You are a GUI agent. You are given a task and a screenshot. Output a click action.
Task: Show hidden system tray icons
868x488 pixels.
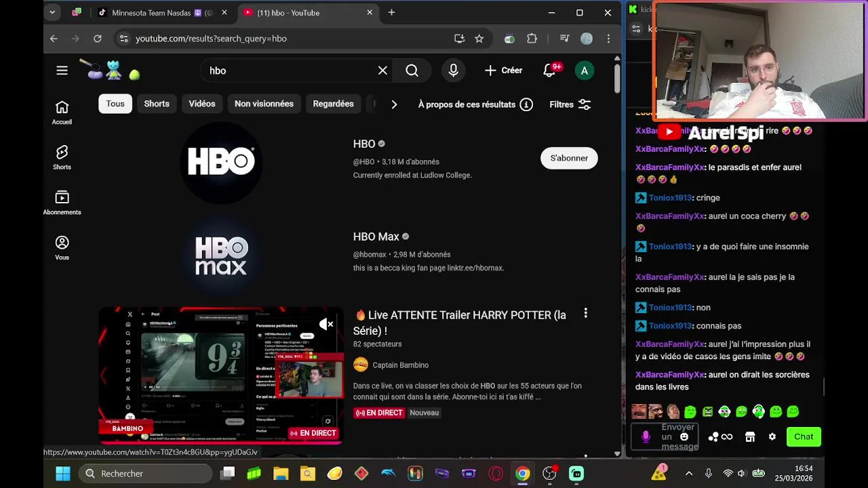pos(689,473)
